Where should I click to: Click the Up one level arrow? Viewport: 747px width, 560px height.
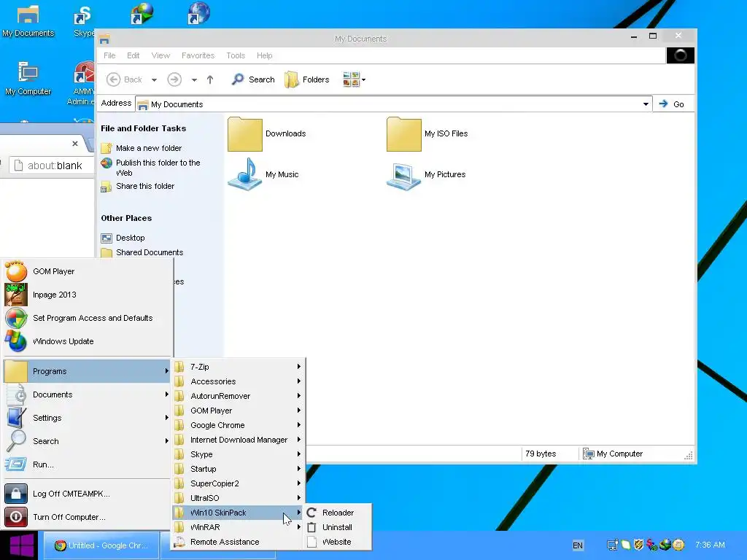point(210,79)
